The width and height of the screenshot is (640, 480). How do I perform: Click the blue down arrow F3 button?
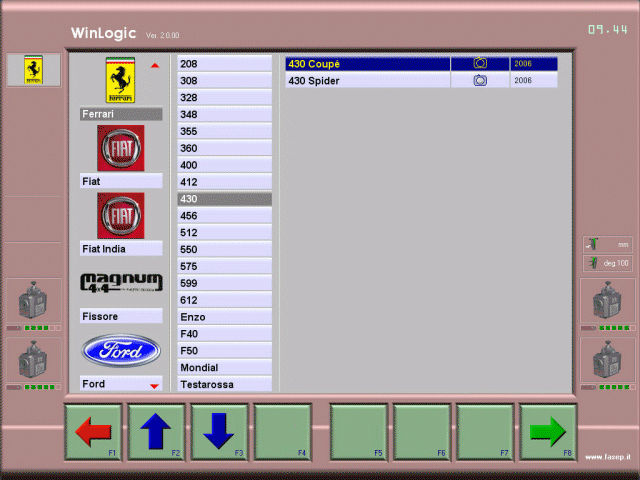click(219, 432)
